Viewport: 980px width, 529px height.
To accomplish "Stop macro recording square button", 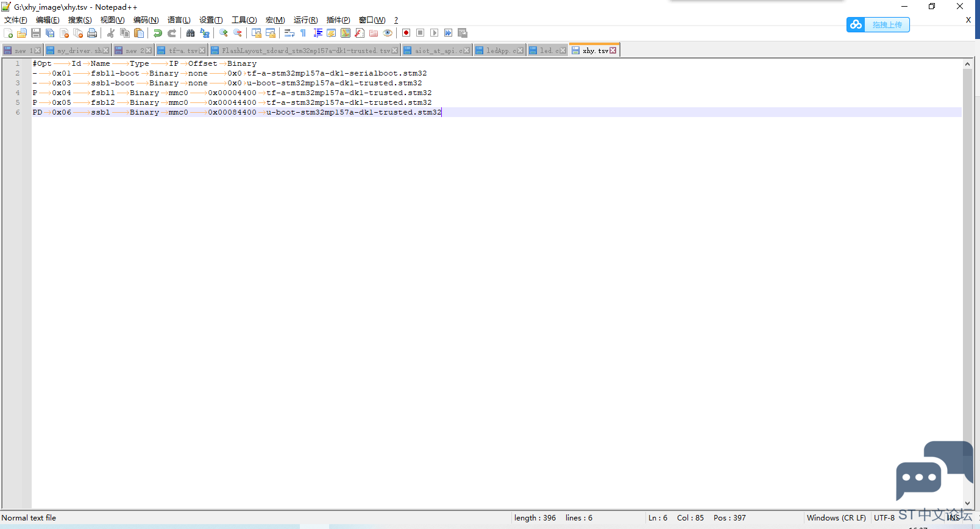I will (421, 33).
